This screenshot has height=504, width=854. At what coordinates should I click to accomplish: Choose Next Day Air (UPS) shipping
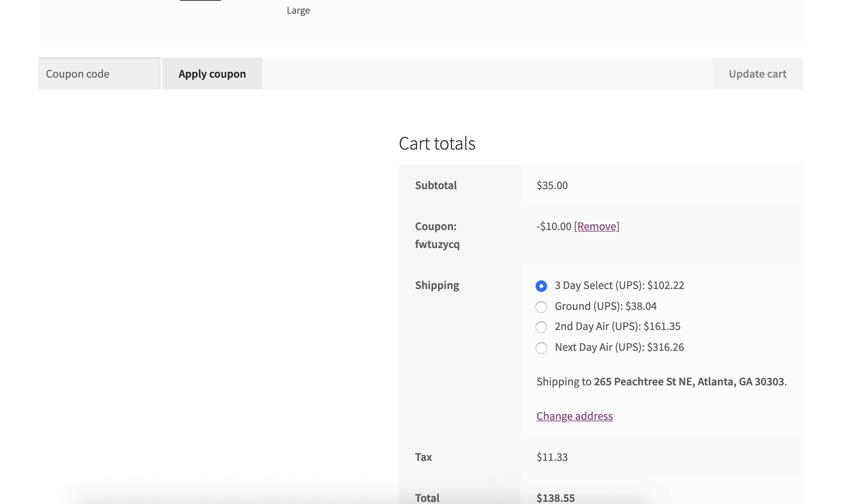coord(541,348)
